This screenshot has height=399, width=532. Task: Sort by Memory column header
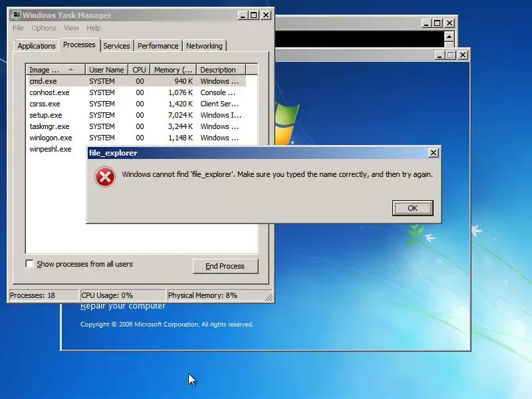[x=174, y=70]
